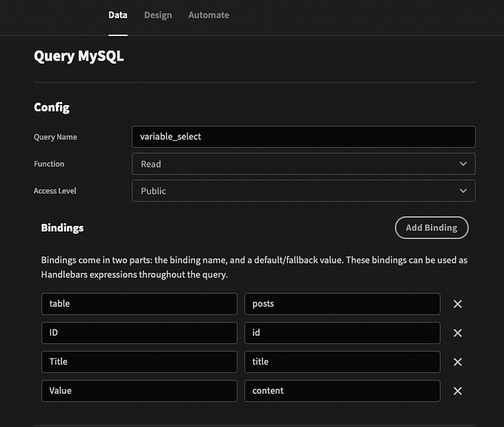This screenshot has width=504, height=427.
Task: Edit the binding name field 'Title'
Action: (x=139, y=362)
